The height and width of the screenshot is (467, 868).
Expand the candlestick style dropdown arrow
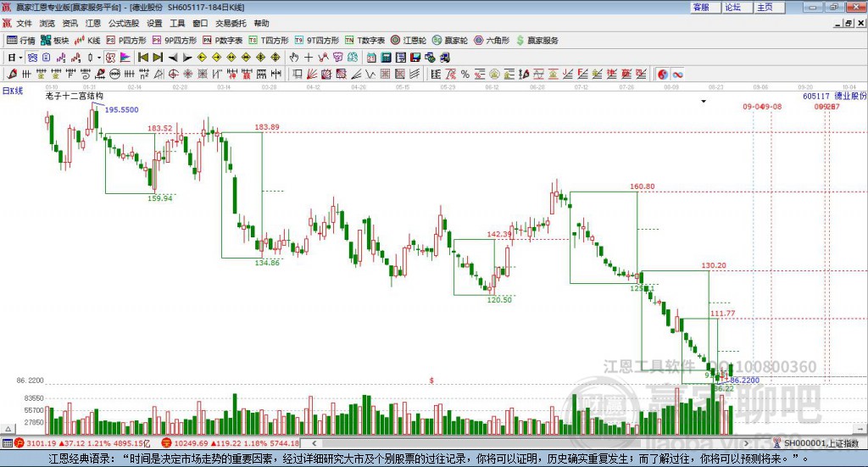point(99,58)
